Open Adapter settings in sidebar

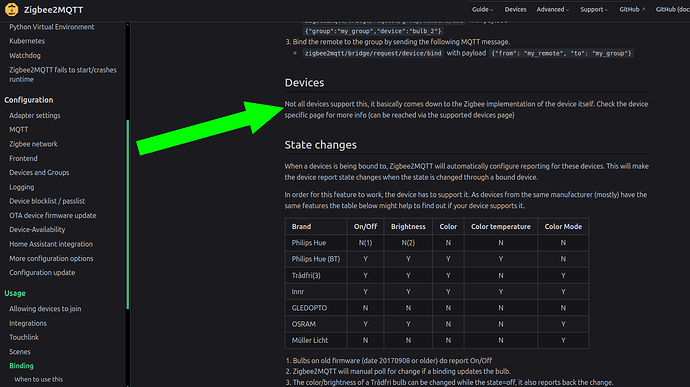[x=35, y=115]
